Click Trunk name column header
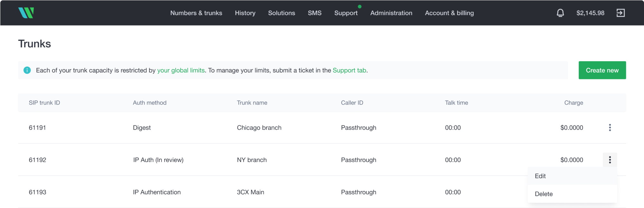The width and height of the screenshot is (644, 208). pyautogui.click(x=252, y=103)
